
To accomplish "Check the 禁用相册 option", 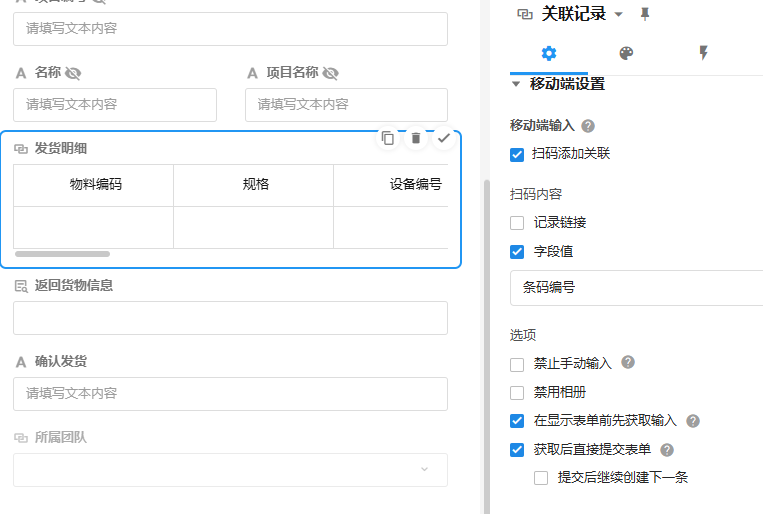I will click(517, 393).
